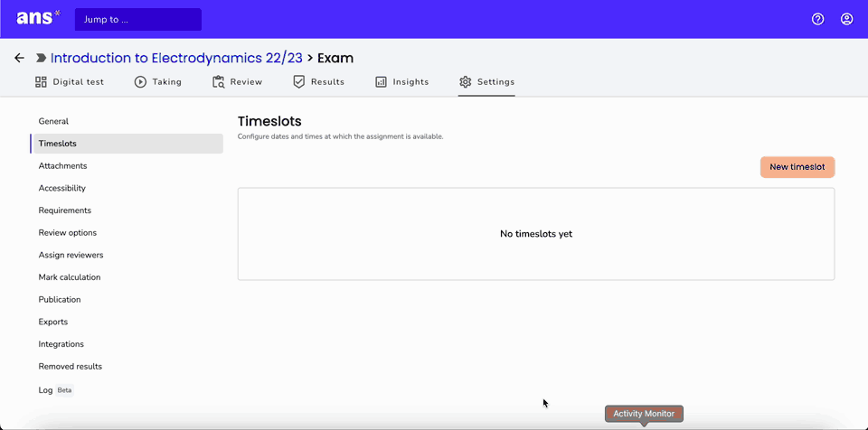Select General in settings sidebar
Image resolution: width=868 pixels, height=430 pixels.
[x=53, y=121]
